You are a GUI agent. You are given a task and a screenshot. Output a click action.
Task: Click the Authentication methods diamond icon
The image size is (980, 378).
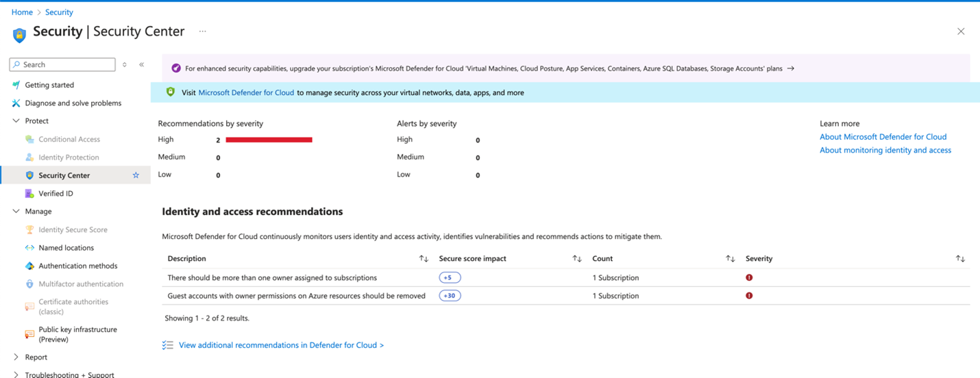[29, 266]
